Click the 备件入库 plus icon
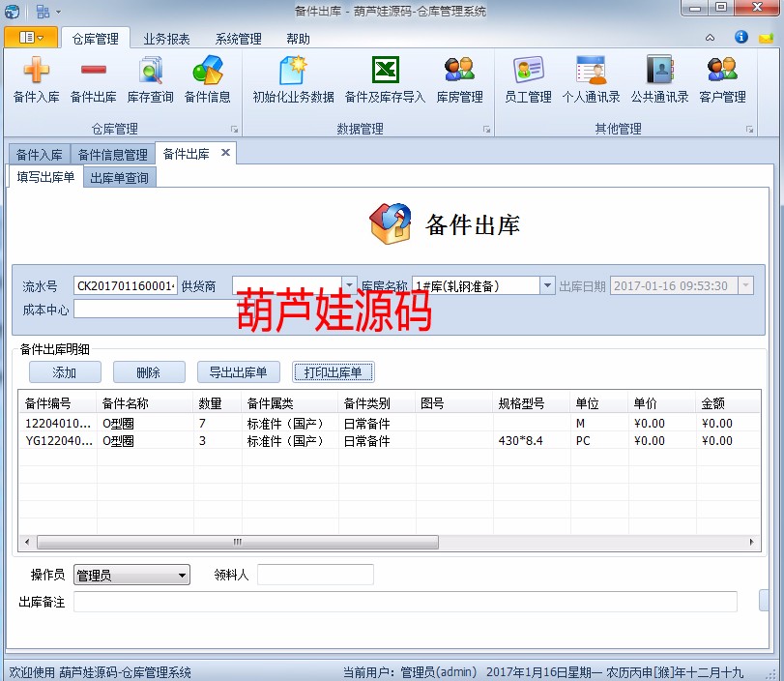784x681 pixels. click(x=36, y=73)
